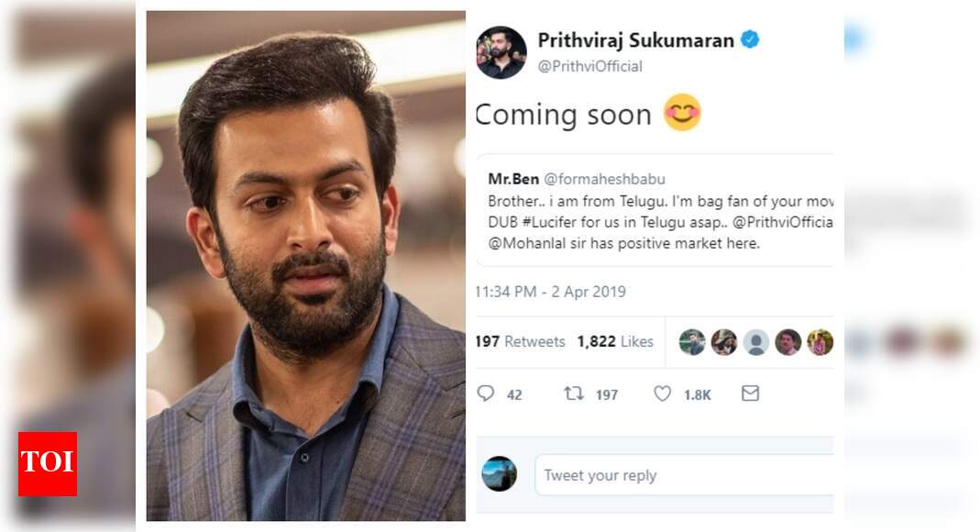View the 197 Retweets list

[520, 341]
